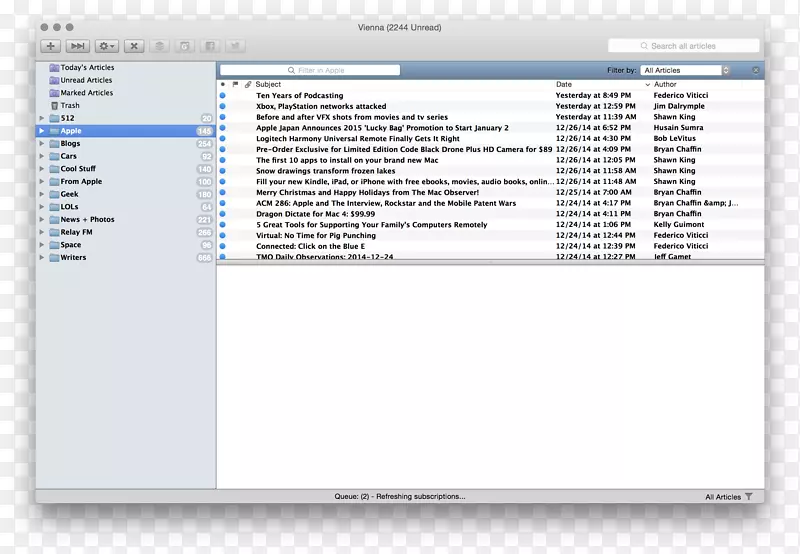This screenshot has height=554, width=800.
Task: Click the filter funnel icon in status bar
Action: pyautogui.click(x=748, y=496)
